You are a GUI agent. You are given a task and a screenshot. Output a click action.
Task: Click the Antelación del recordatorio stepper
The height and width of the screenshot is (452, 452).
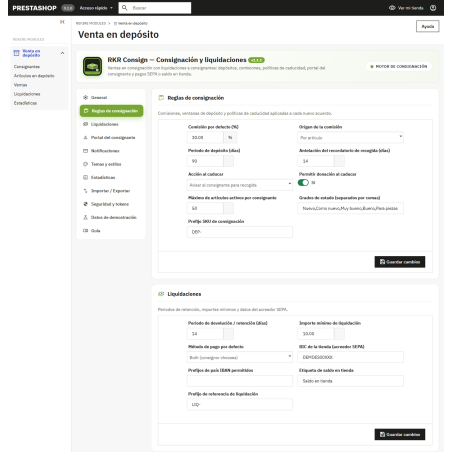339,161
